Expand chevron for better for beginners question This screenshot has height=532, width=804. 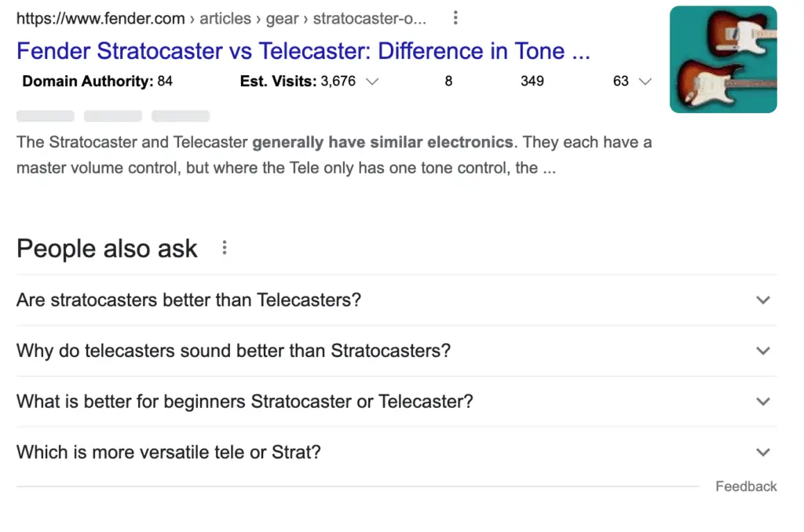[x=763, y=401]
